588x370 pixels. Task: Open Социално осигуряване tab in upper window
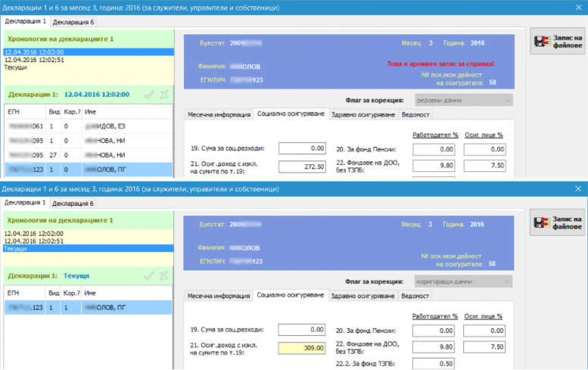(291, 113)
